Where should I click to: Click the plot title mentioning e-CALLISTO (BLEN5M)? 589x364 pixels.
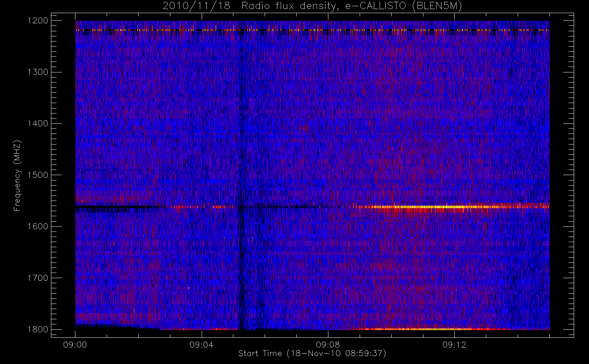[312, 6]
